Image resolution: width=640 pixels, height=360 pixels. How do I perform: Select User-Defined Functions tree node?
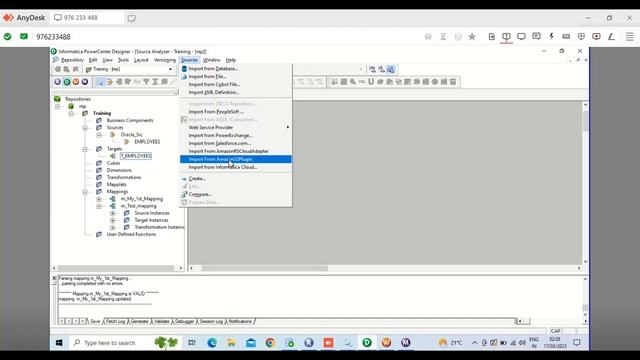pyautogui.click(x=131, y=234)
